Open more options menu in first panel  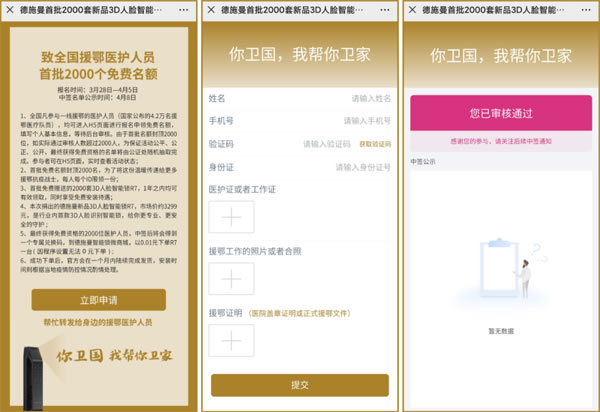coord(184,10)
